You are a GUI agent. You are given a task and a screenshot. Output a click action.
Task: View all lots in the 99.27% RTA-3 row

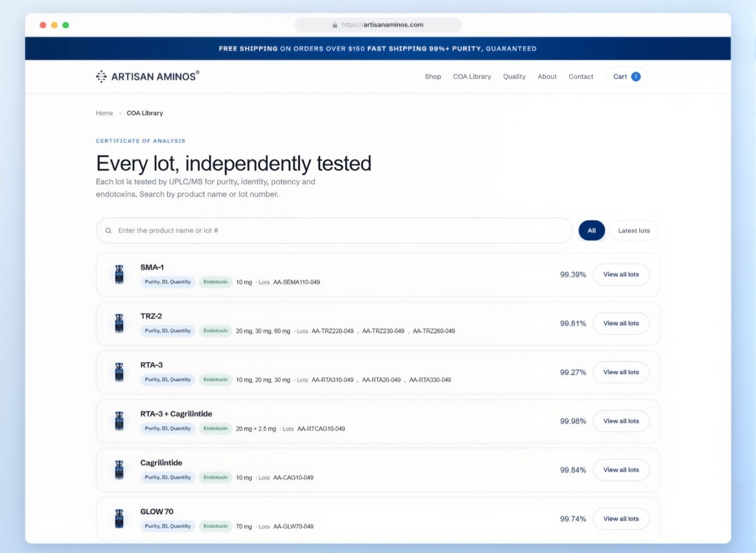[621, 372]
